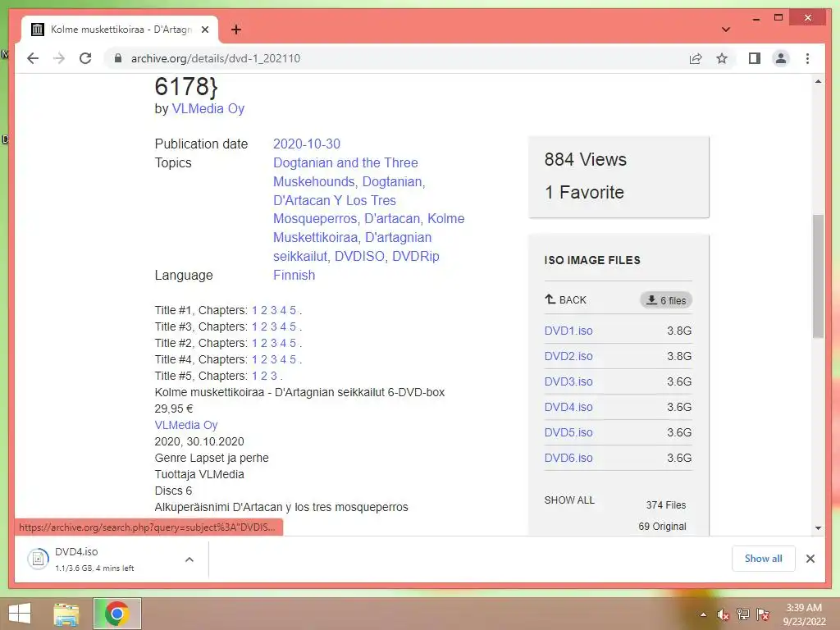Open a new browser tab
This screenshot has width=840, height=630.
(x=236, y=30)
